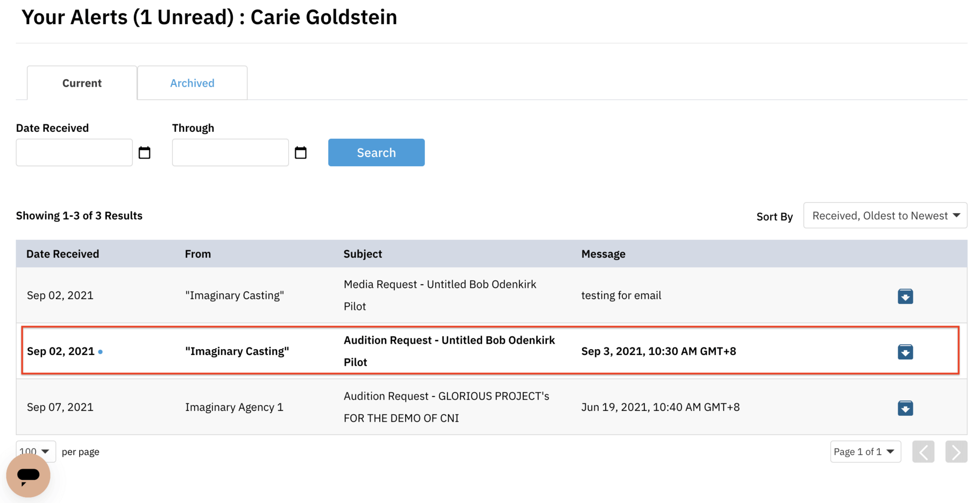Archive the unread Audition Request alert

tap(906, 352)
